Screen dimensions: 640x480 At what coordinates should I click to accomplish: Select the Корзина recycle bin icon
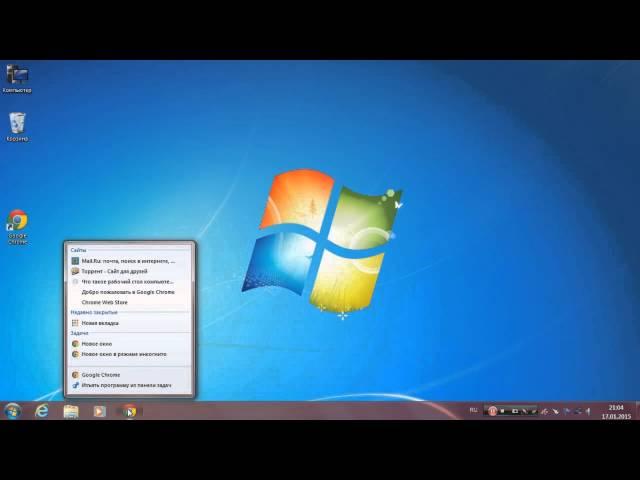click(17, 127)
